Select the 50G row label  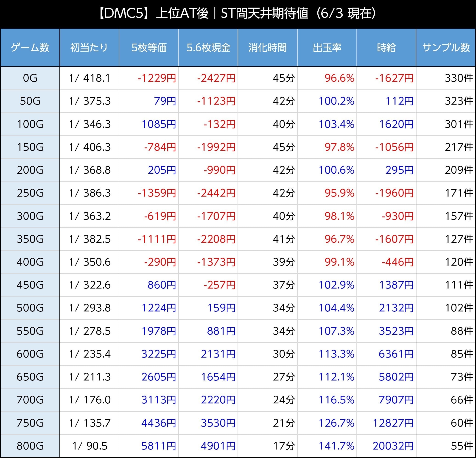30,101
